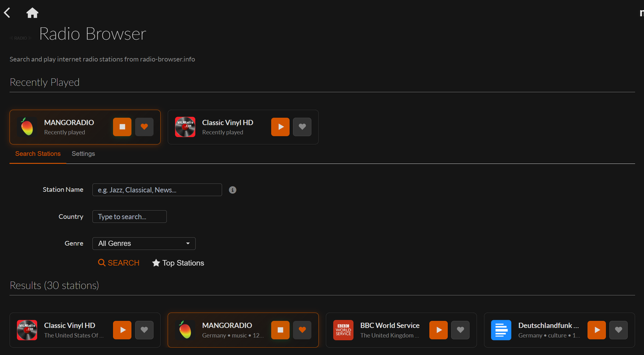Click MANGORADIO mango logo in Results

coord(185,330)
